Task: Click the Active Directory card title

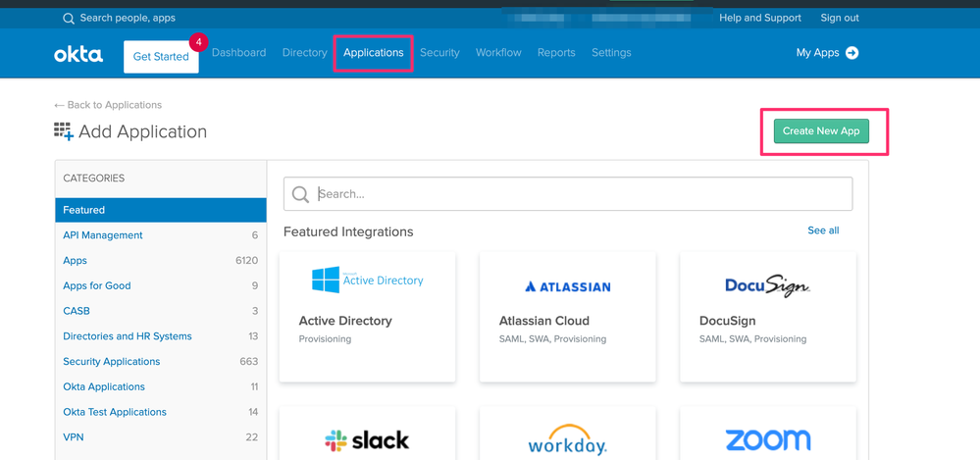Action: click(345, 321)
